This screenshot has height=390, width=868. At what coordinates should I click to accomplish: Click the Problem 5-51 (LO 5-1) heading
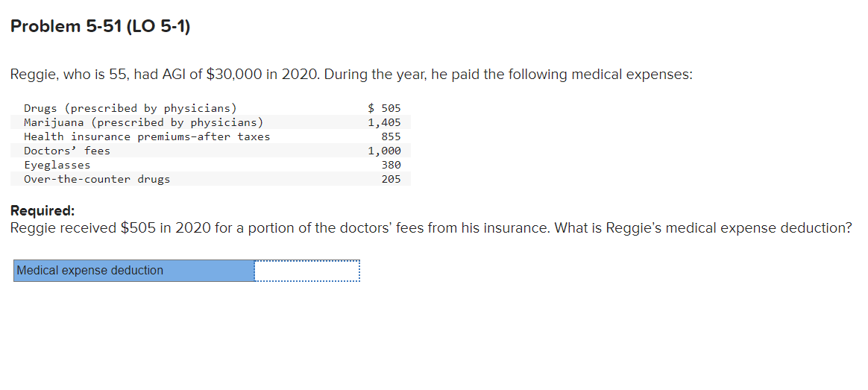click(100, 27)
